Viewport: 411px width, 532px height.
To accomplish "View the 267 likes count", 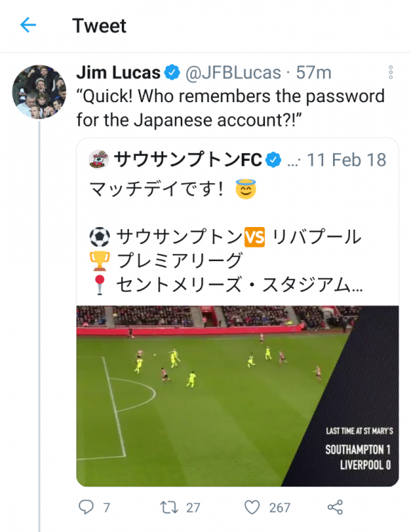I will (x=279, y=508).
